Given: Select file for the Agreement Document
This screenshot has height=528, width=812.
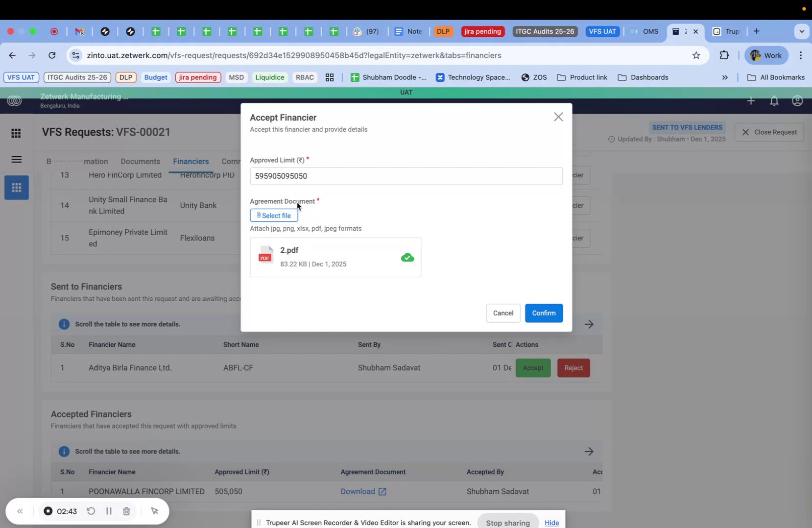Looking at the screenshot, I should tap(274, 215).
